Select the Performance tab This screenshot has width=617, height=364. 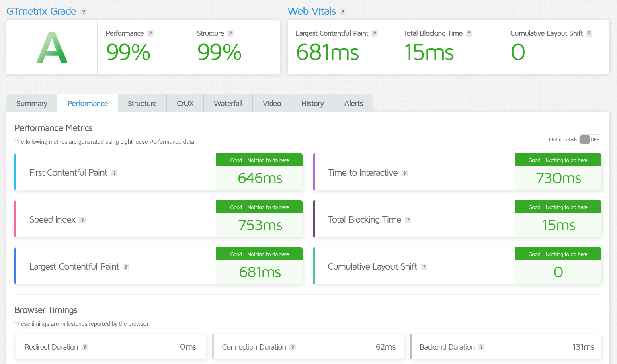(88, 104)
